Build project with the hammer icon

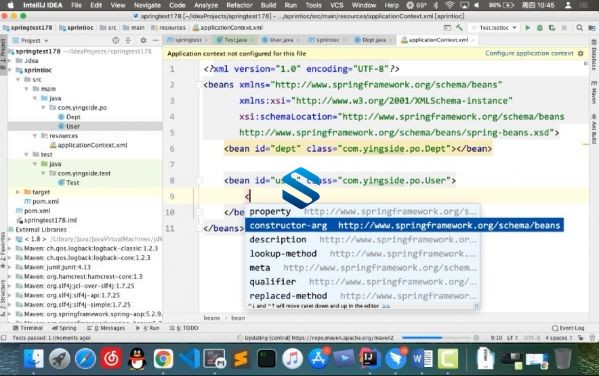pyautogui.click(x=459, y=28)
